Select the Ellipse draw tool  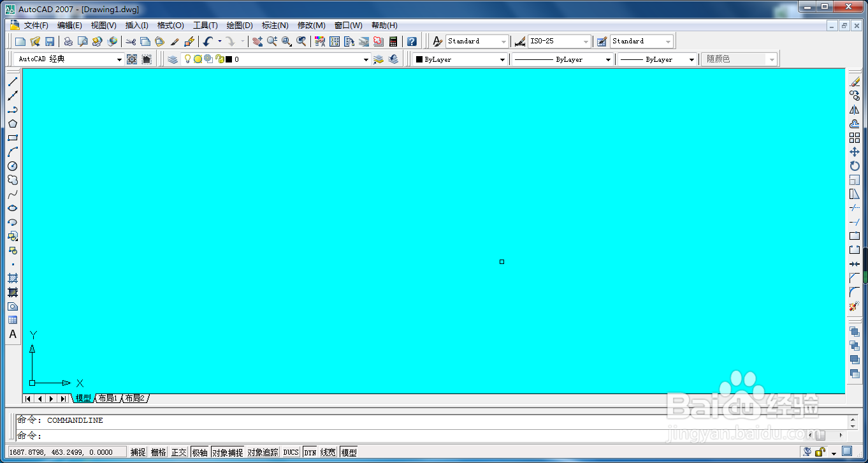(x=13, y=208)
